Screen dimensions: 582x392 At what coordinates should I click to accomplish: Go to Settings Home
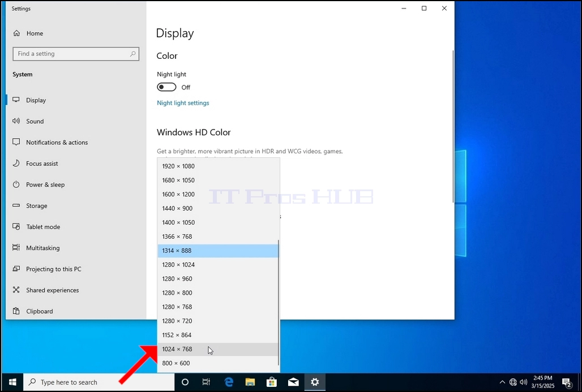click(x=35, y=33)
